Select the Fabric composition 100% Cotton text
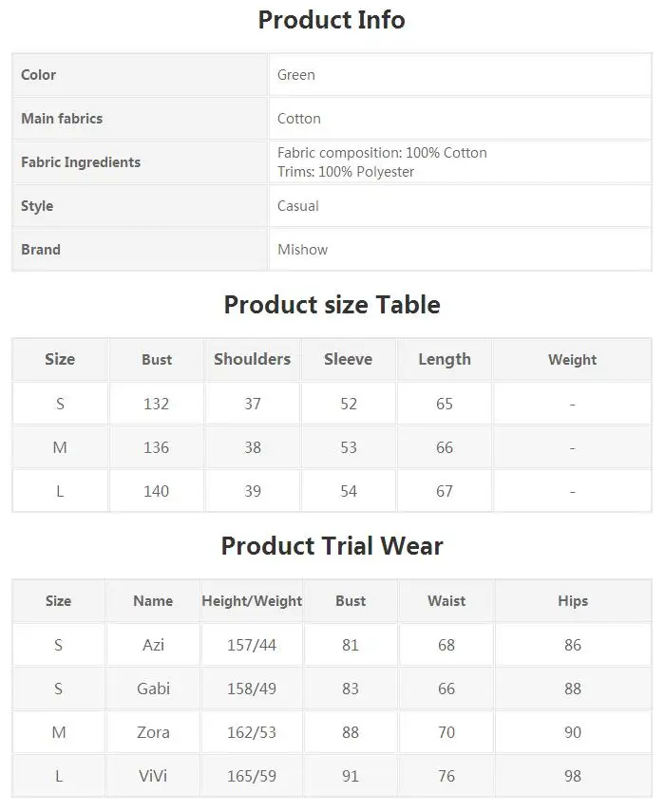665x812 pixels. (382, 153)
